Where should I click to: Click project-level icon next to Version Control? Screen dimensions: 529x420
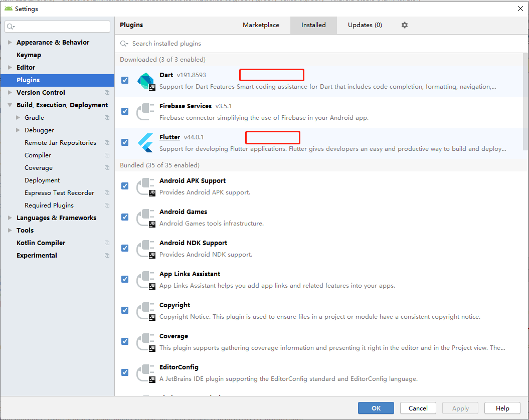tap(107, 92)
